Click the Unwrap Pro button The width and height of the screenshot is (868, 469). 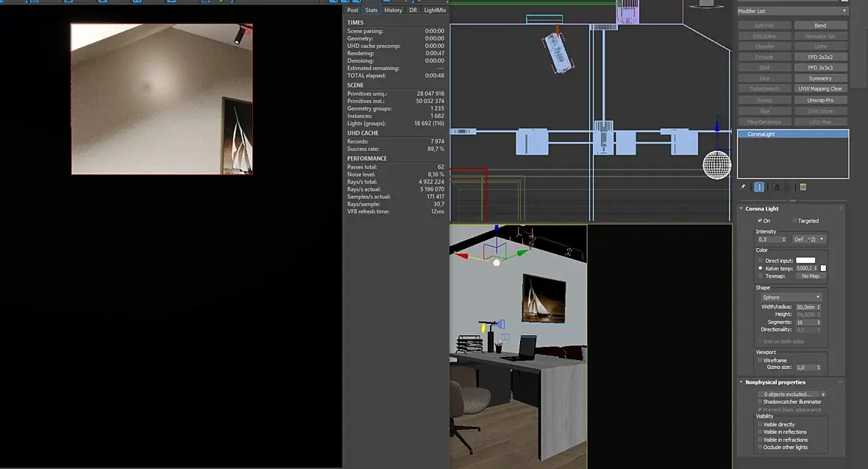[x=820, y=100]
